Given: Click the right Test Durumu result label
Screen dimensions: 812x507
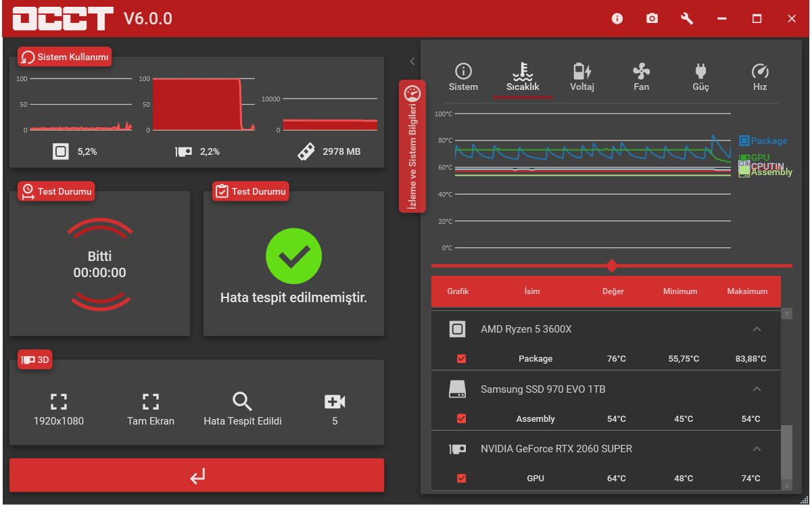Looking at the screenshot, I should coord(251,191).
